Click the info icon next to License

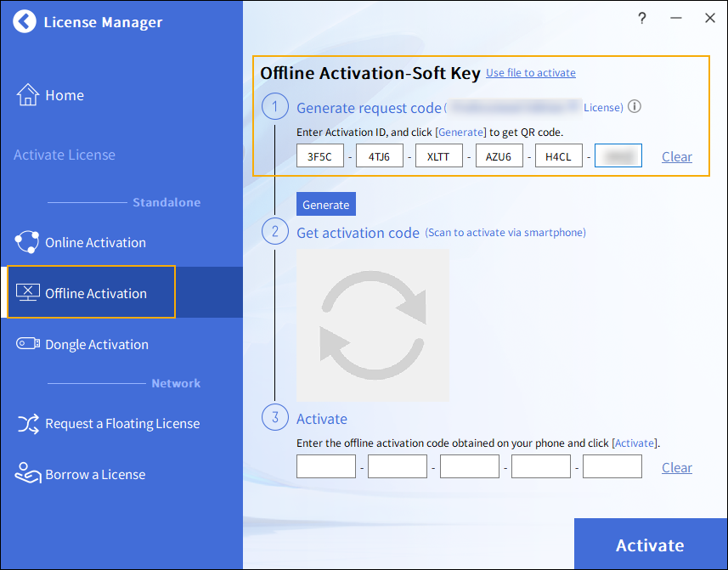coord(634,107)
